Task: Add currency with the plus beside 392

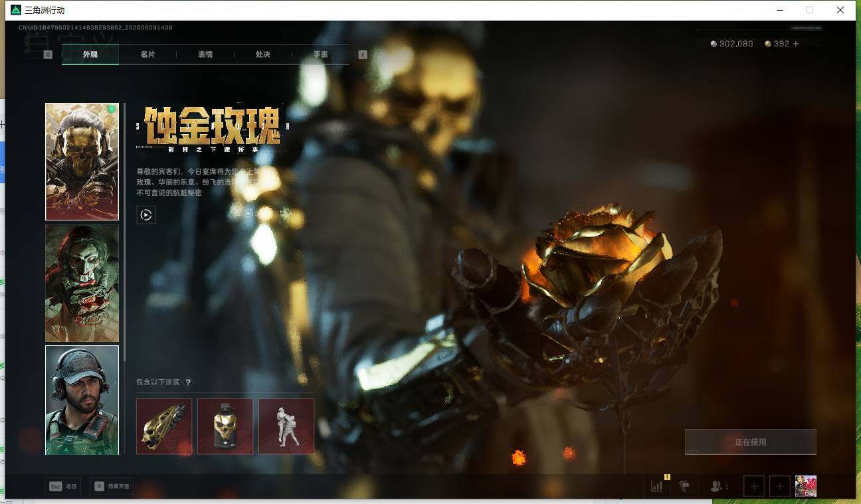Action: pyautogui.click(x=796, y=44)
